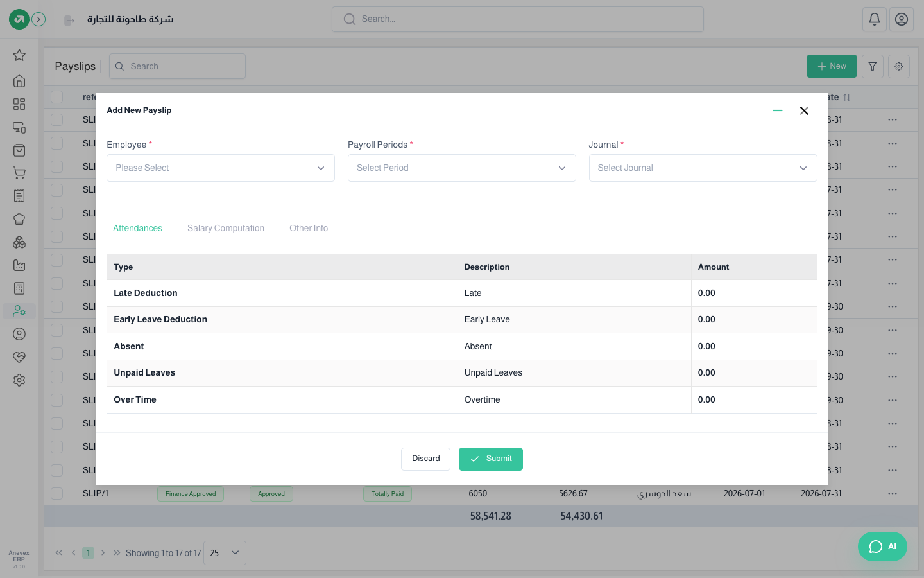
Task: Switch to the Attendances tab
Action: coord(137,228)
